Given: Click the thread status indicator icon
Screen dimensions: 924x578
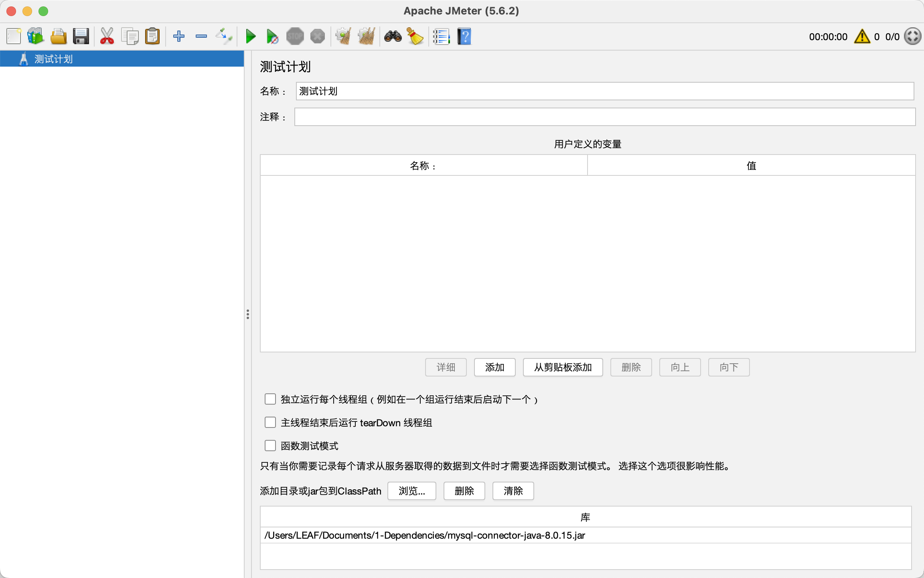Looking at the screenshot, I should [913, 37].
